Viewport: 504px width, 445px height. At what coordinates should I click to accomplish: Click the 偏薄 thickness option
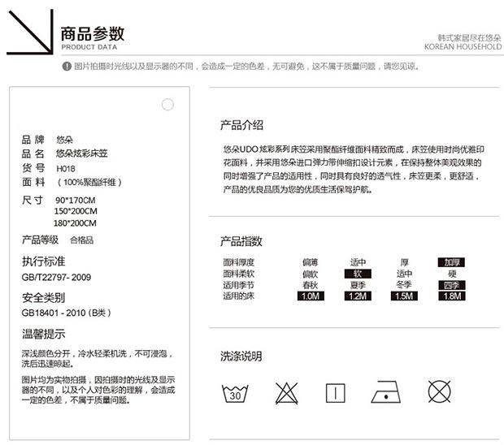coord(311,262)
